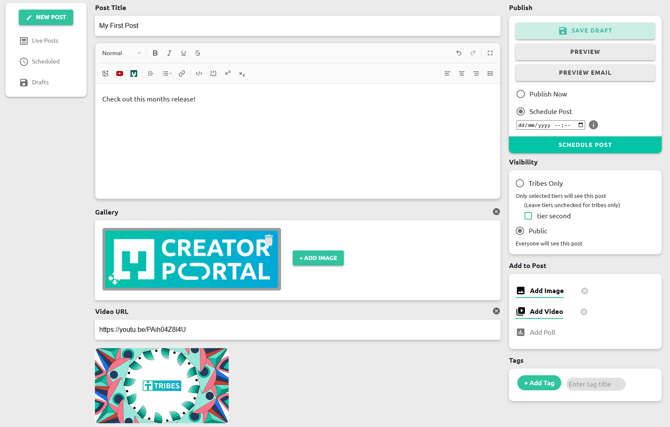Viewport: 670px width, 427px height.
Task: Apply superscript formatting
Action: click(x=227, y=74)
